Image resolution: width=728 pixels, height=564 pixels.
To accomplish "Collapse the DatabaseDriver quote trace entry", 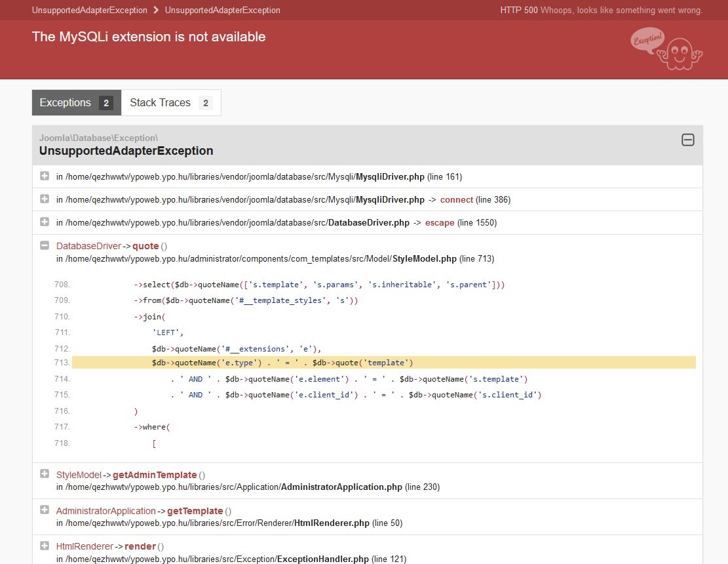I will [x=45, y=245].
